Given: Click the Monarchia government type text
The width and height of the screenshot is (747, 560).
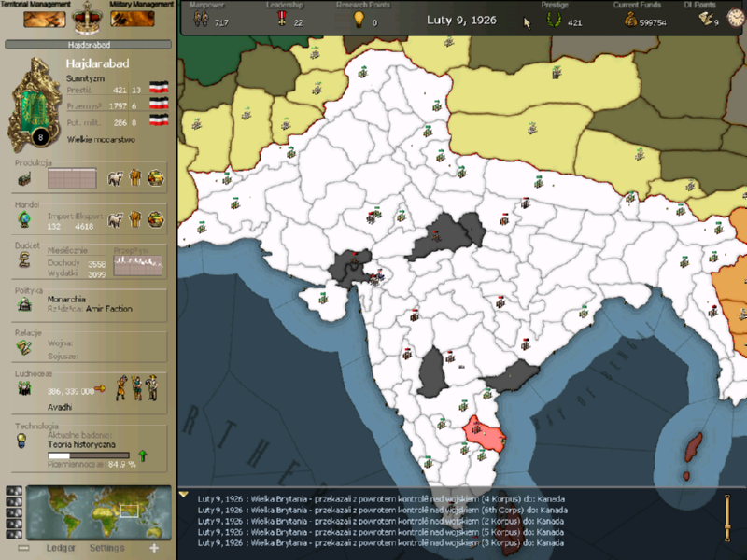Looking at the screenshot, I should (x=66, y=299).
